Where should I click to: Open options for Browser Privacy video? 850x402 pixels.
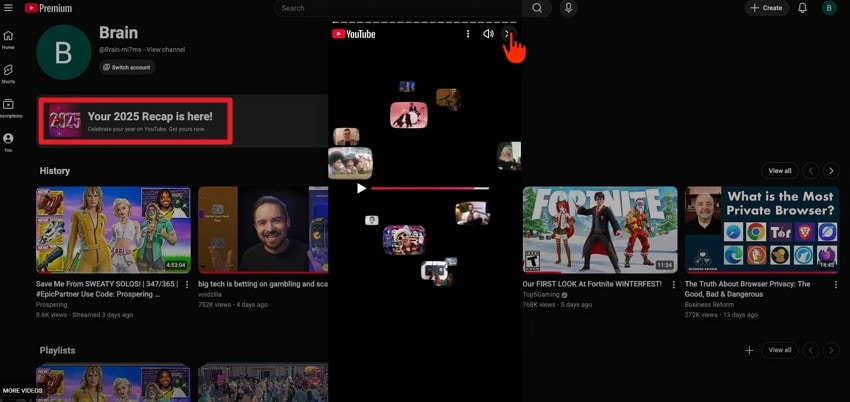point(835,284)
